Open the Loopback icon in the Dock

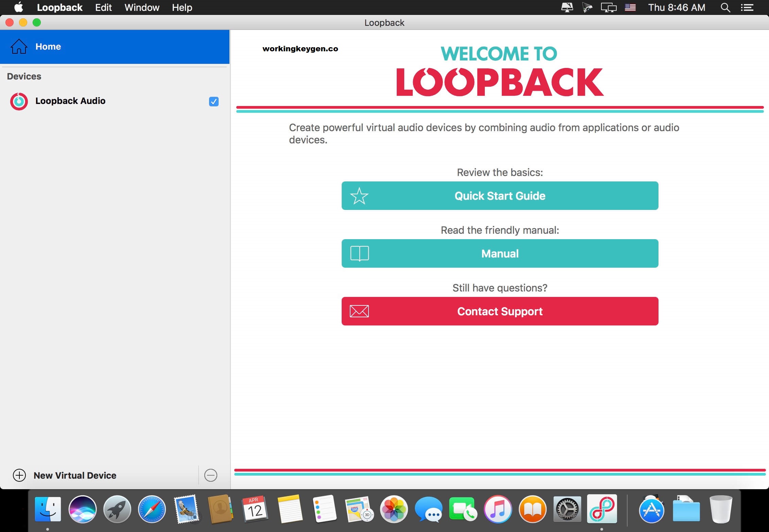point(602,510)
